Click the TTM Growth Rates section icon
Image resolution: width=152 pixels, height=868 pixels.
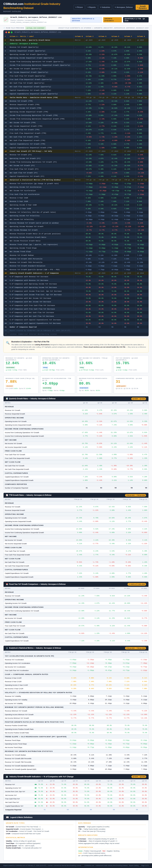[7, 495]
